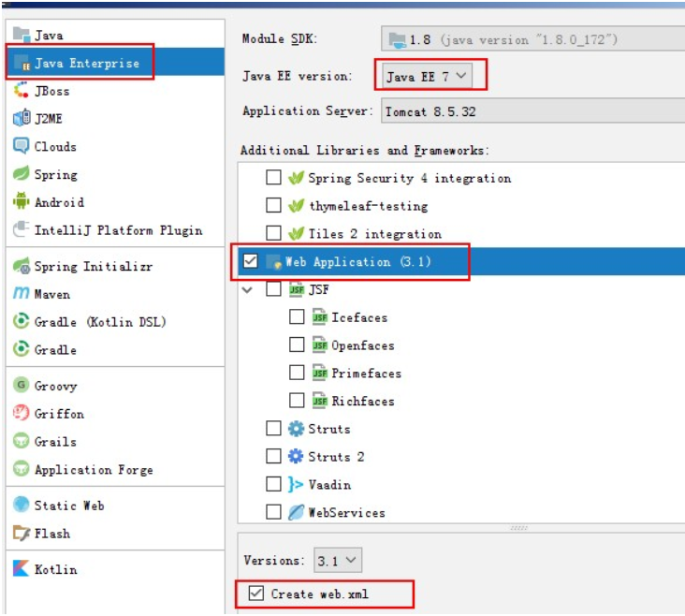Choose the Static Web project type

click(116, 505)
